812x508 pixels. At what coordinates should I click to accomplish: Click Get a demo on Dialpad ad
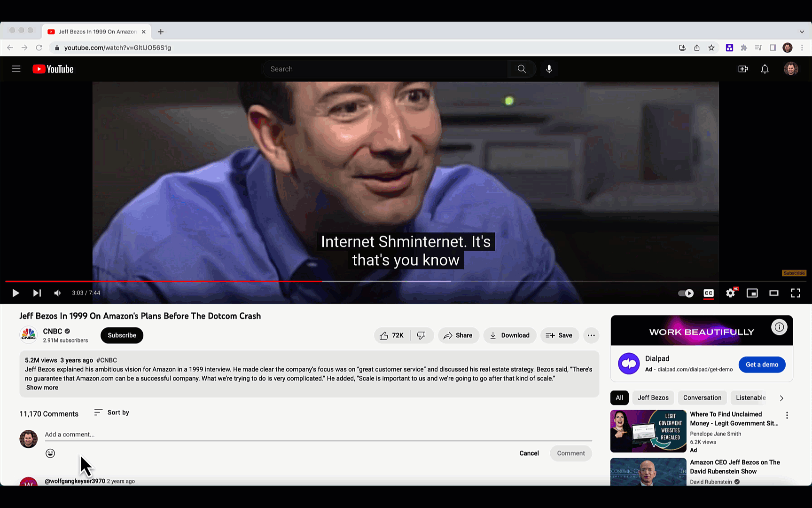tap(762, 365)
